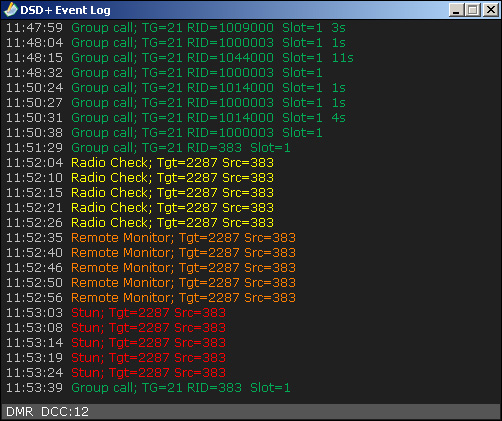Select the Stun entry at 11:53:24
The height and width of the screenshot is (421, 502).
(116, 373)
